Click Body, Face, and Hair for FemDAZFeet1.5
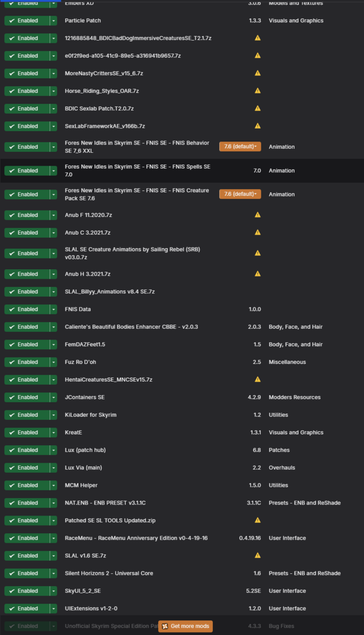 [296, 345]
